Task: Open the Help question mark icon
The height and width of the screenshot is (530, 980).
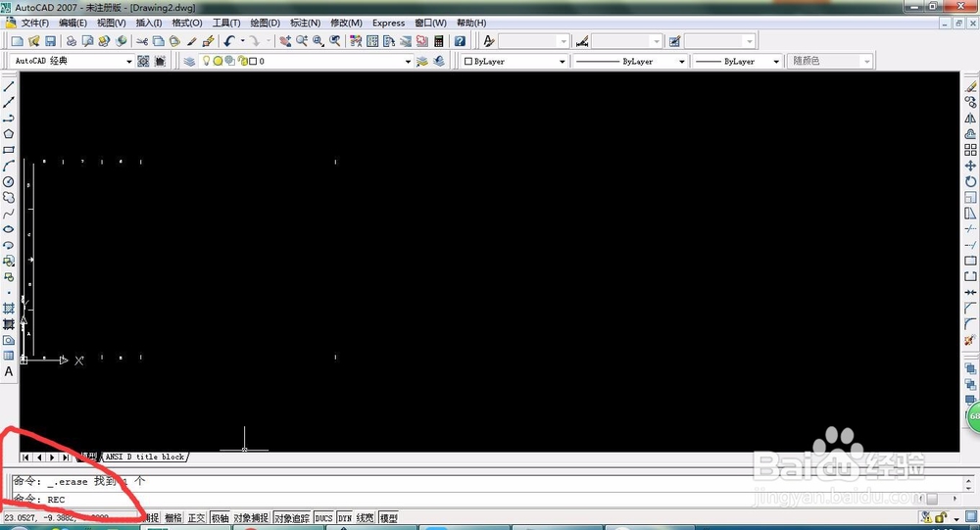Action: 460,41
